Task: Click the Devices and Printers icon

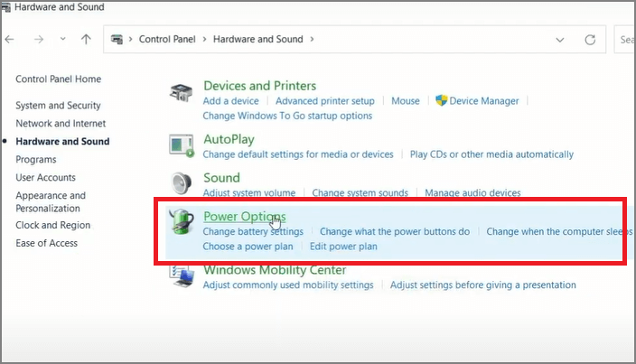Action: click(181, 93)
